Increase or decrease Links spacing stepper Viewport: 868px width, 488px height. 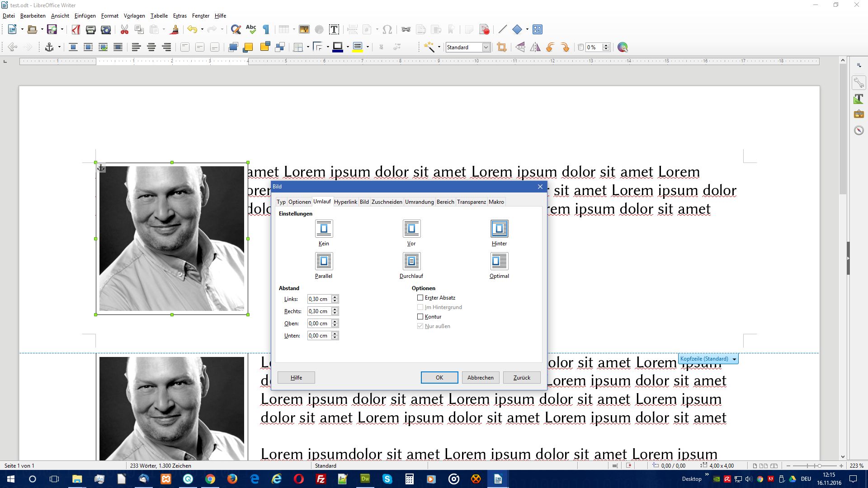click(x=335, y=299)
